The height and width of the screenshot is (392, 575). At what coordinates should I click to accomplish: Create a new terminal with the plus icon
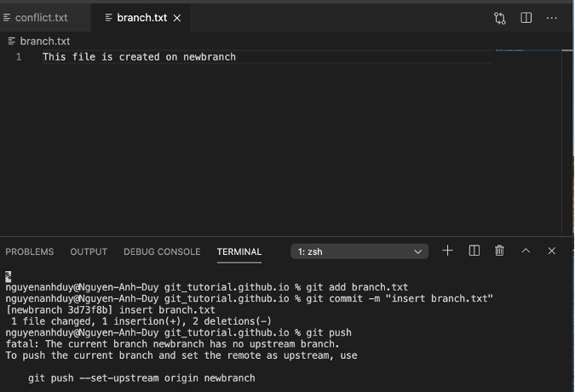(x=448, y=251)
